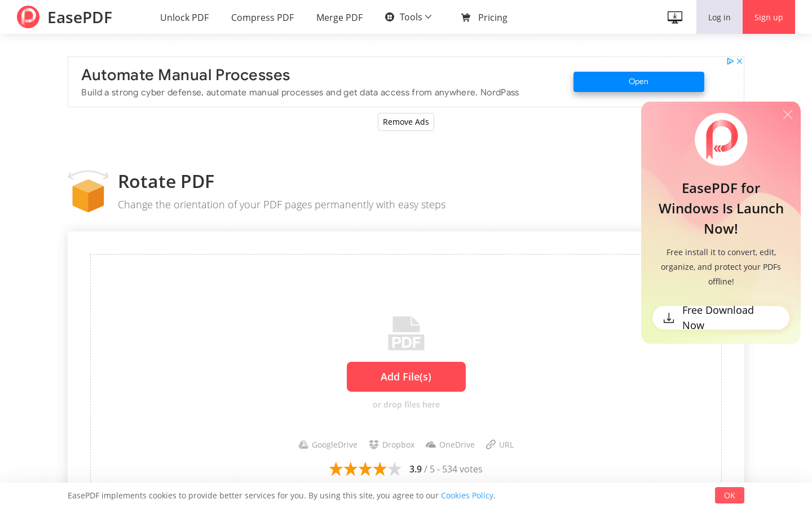Click the shopping cart icon beside Pricing
The height and width of the screenshot is (508, 812).
pyautogui.click(x=465, y=17)
